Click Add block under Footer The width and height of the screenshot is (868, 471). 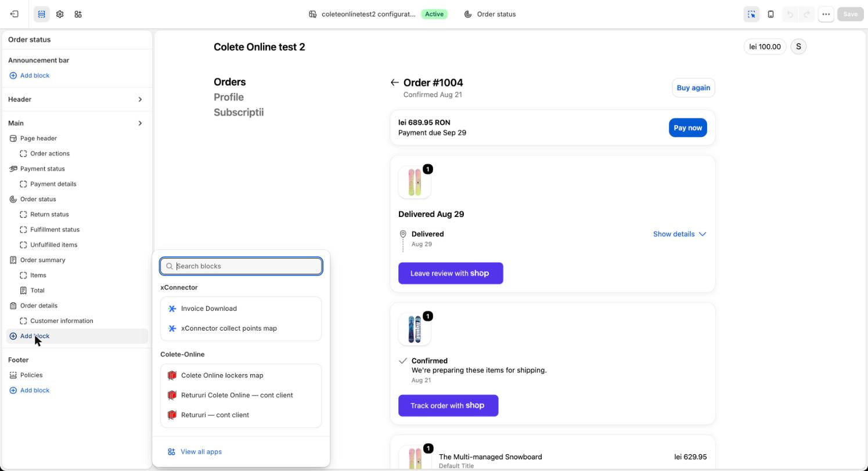pyautogui.click(x=29, y=390)
